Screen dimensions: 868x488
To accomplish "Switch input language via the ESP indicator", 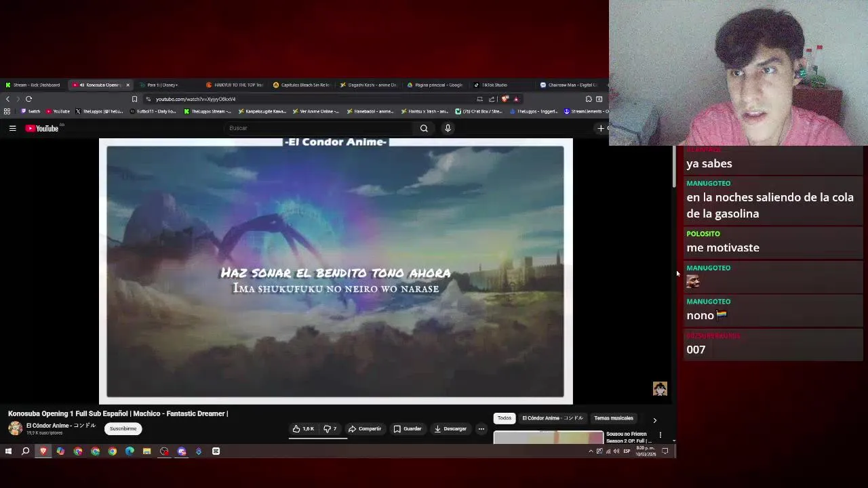I will (626, 451).
